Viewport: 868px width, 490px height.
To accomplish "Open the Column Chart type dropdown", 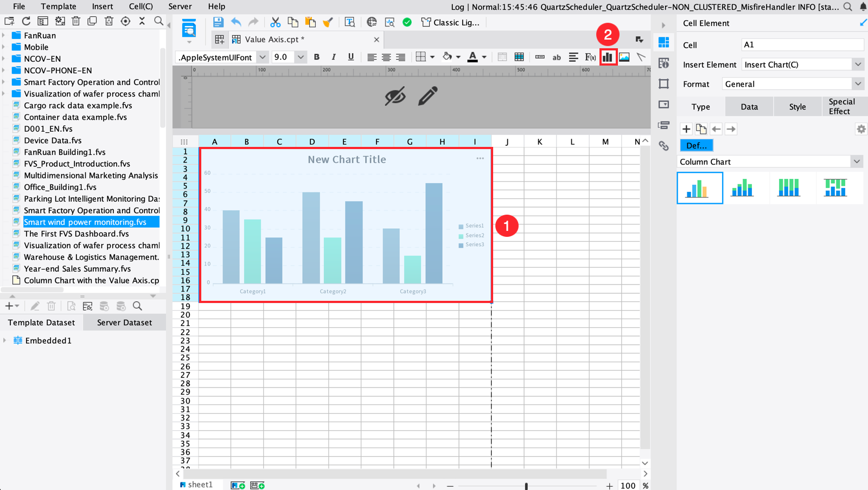I will tap(857, 162).
